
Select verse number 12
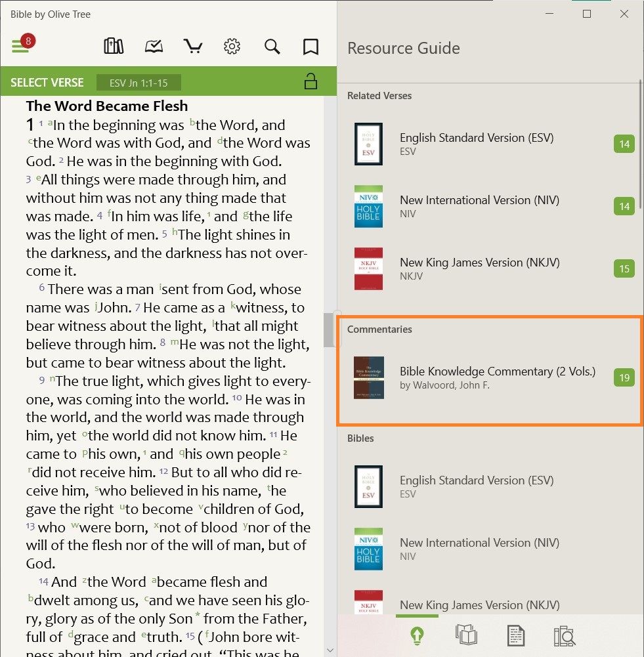(163, 471)
